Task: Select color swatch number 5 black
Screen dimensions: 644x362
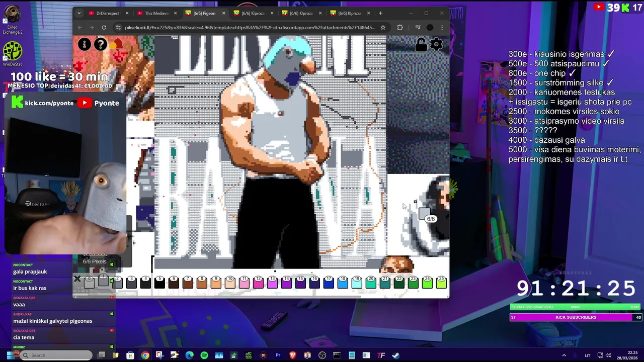Action: point(159,283)
